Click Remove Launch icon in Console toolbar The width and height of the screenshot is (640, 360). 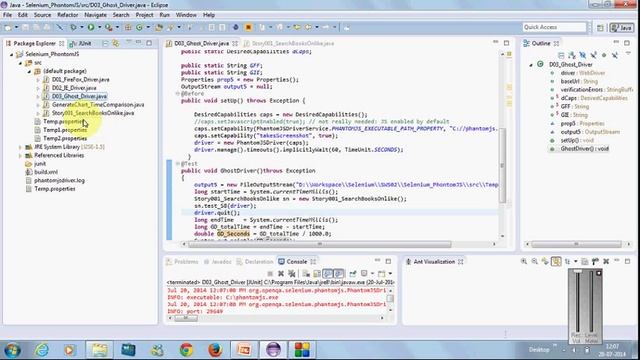coord(281,273)
